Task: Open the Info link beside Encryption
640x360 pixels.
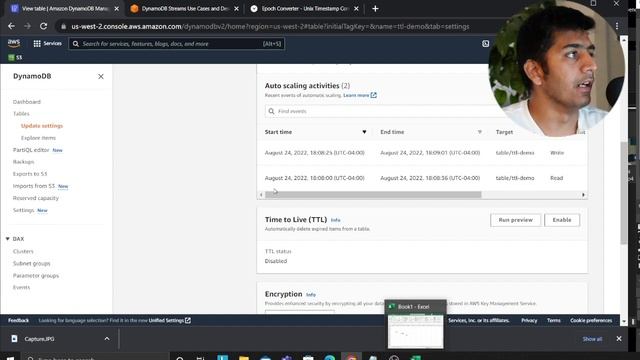Action: point(311,295)
